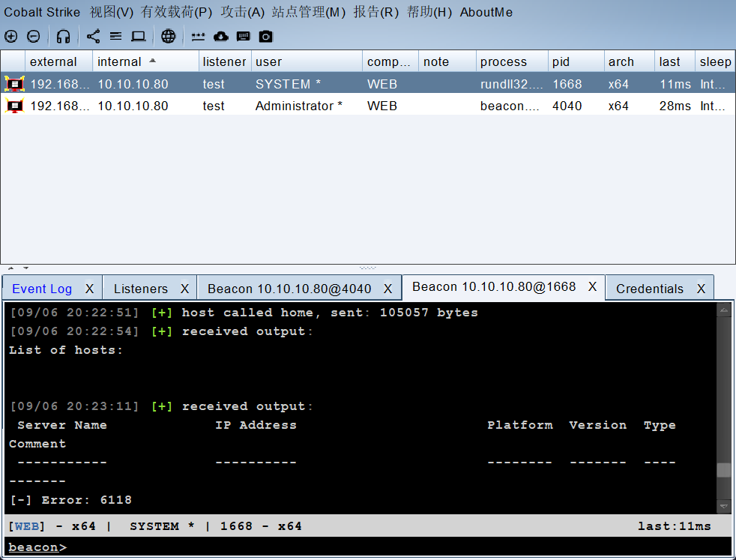Image resolution: width=736 pixels, height=560 pixels.
Task: Select the Administrator * session row
Action: point(367,106)
